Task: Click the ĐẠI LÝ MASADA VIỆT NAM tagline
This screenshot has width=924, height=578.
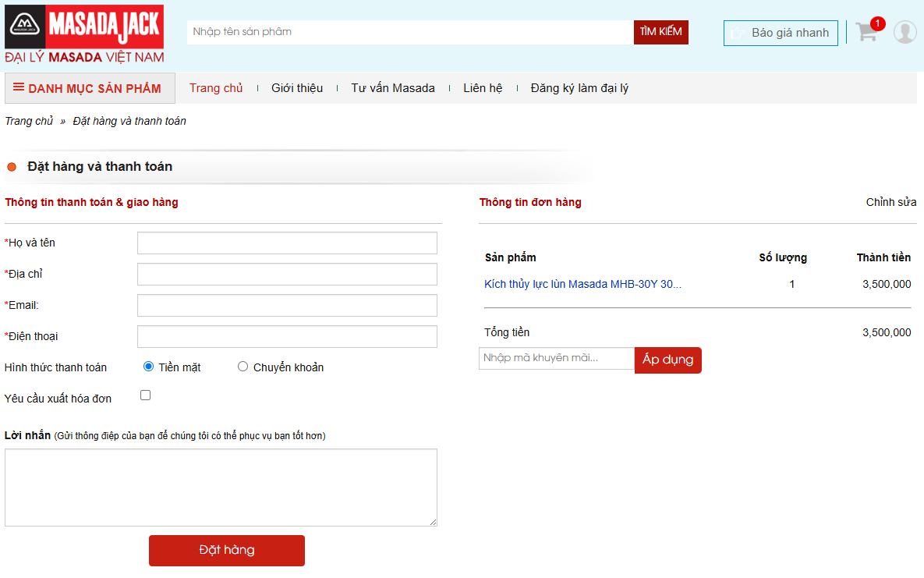Action: 84,57
